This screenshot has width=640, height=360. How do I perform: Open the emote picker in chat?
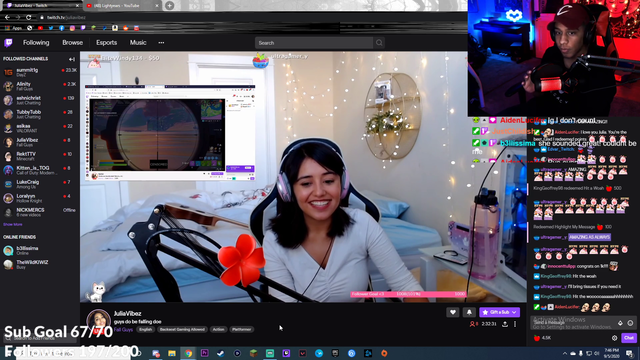pyautogui.click(x=630, y=323)
